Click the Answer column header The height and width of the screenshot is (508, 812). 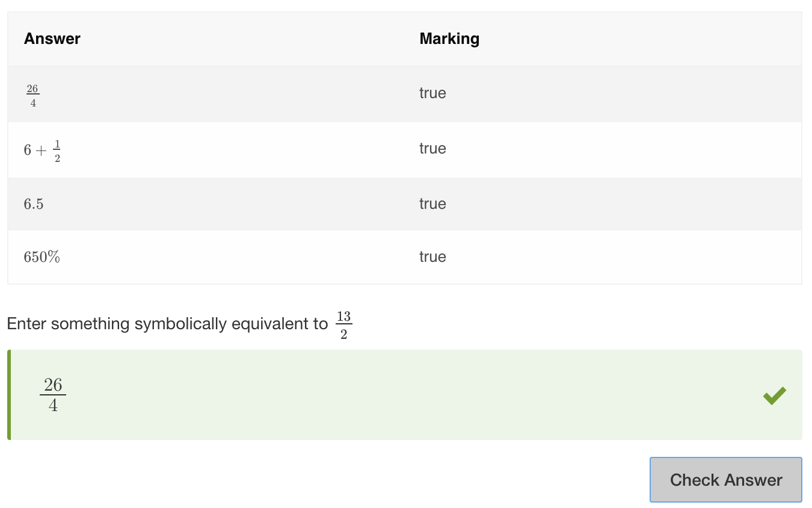pyautogui.click(x=52, y=39)
